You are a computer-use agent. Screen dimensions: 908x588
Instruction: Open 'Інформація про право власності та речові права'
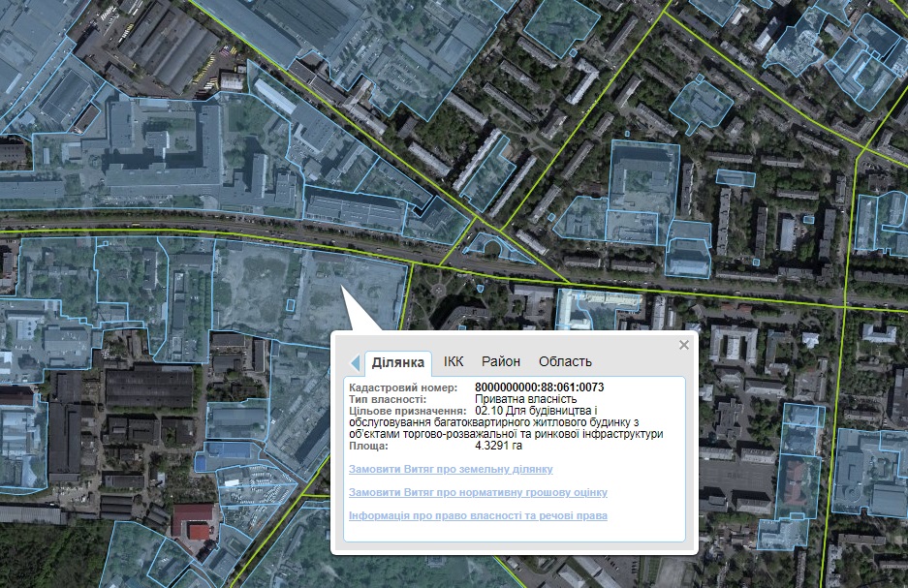click(x=478, y=515)
